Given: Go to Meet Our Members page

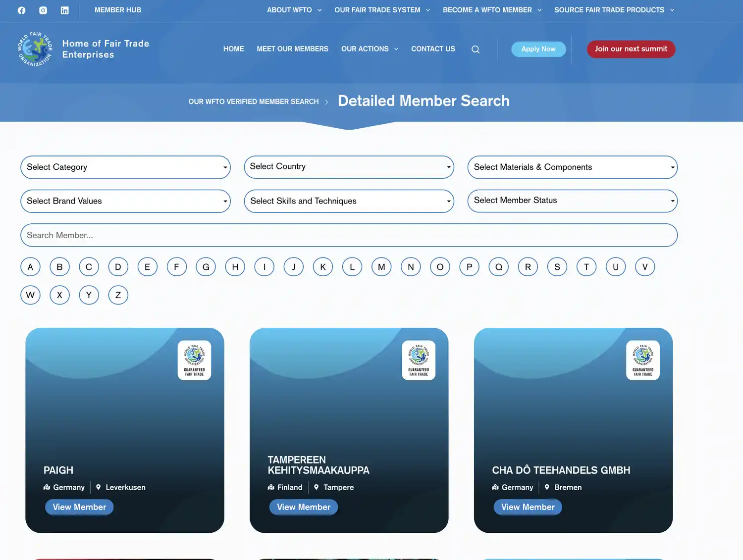Looking at the screenshot, I should click(292, 49).
